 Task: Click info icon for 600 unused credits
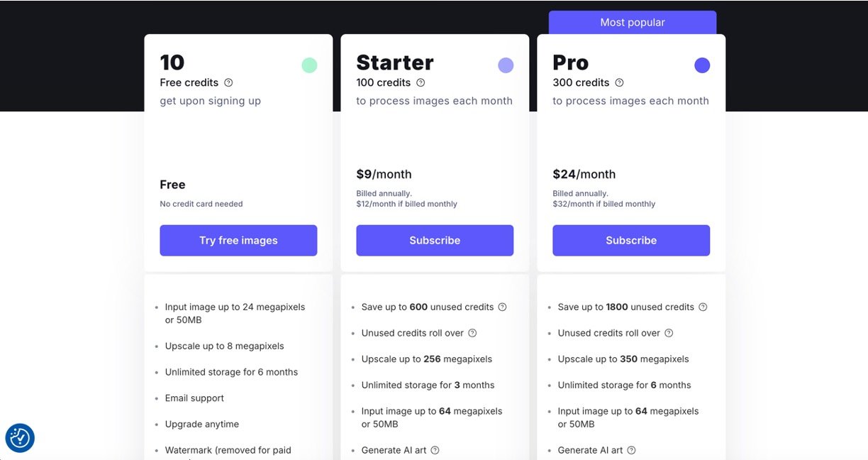(x=502, y=307)
